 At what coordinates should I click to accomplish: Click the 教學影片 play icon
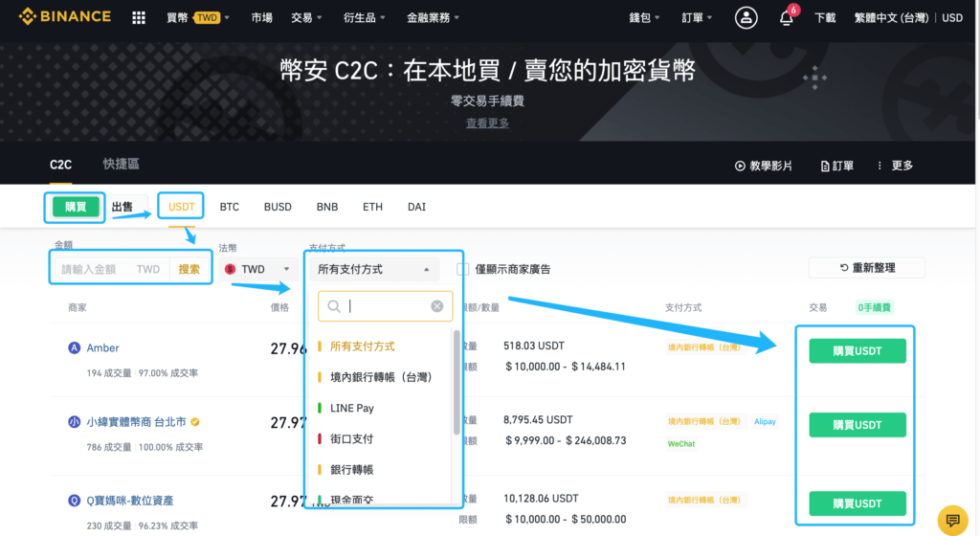tap(740, 166)
